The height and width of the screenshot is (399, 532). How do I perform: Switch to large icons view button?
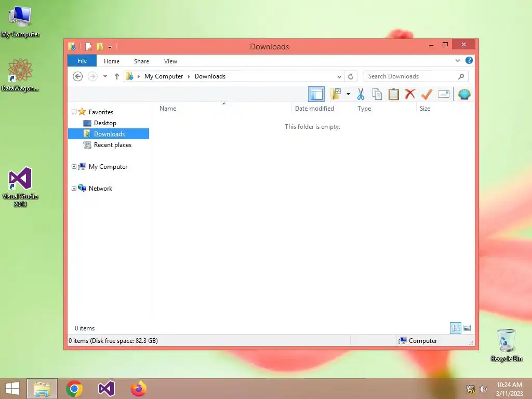coord(467,328)
